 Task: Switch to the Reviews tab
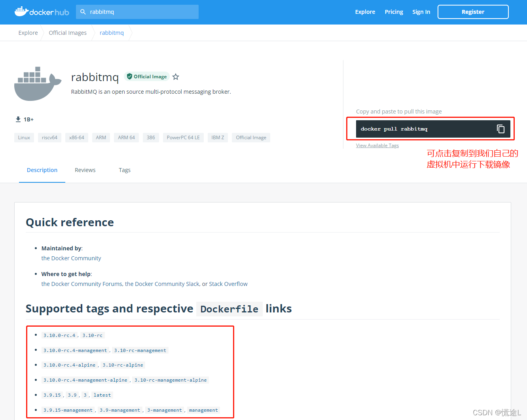click(85, 170)
